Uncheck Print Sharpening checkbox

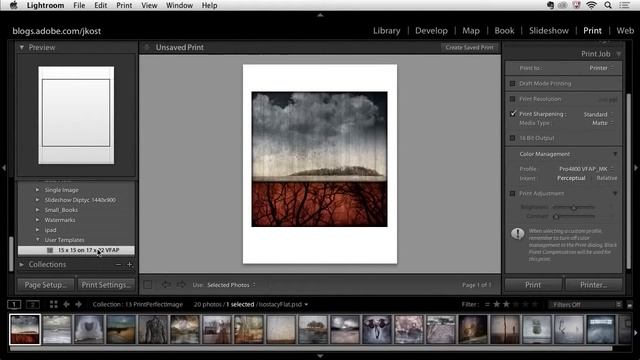coord(513,114)
